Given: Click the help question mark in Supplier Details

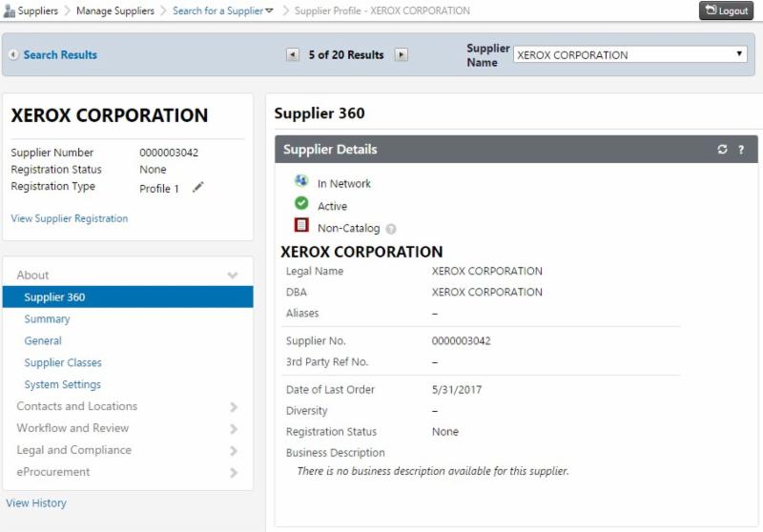Looking at the screenshot, I should 741,150.
